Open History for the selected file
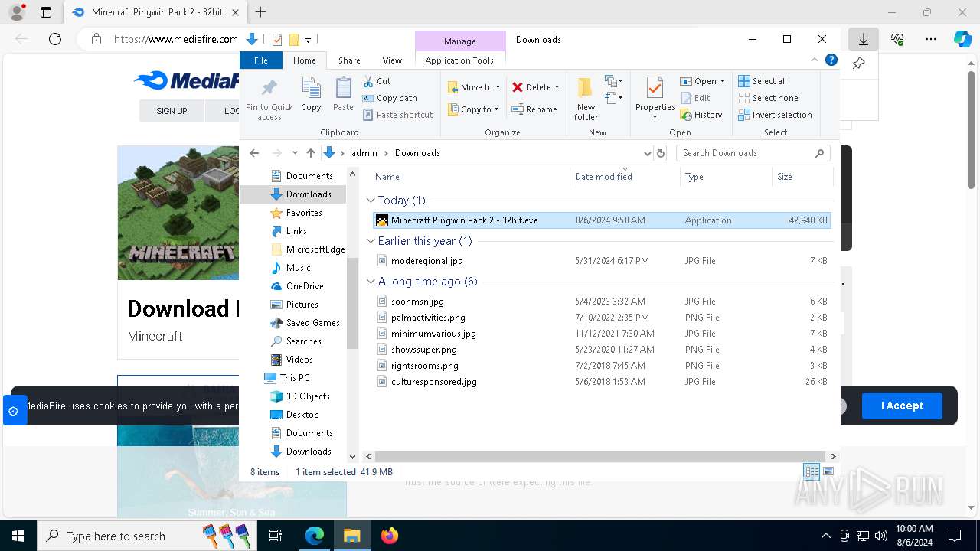Image resolution: width=980 pixels, height=551 pixels. 701,115
